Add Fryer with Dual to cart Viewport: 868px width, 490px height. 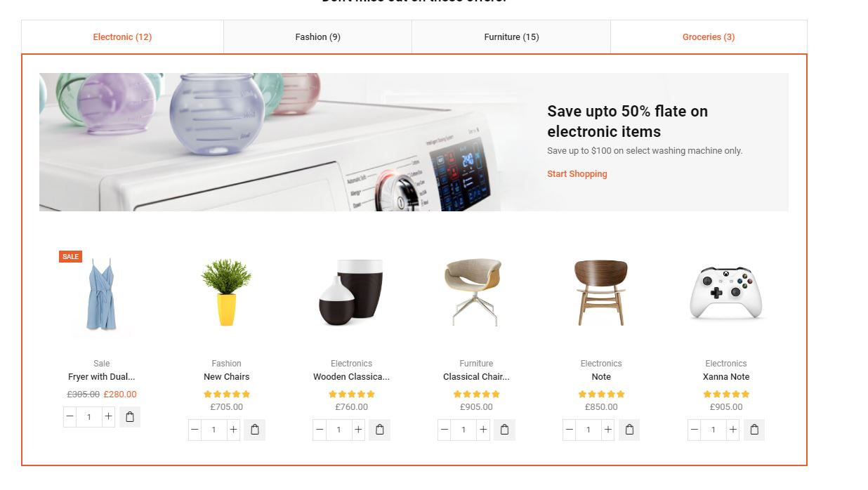pos(130,417)
